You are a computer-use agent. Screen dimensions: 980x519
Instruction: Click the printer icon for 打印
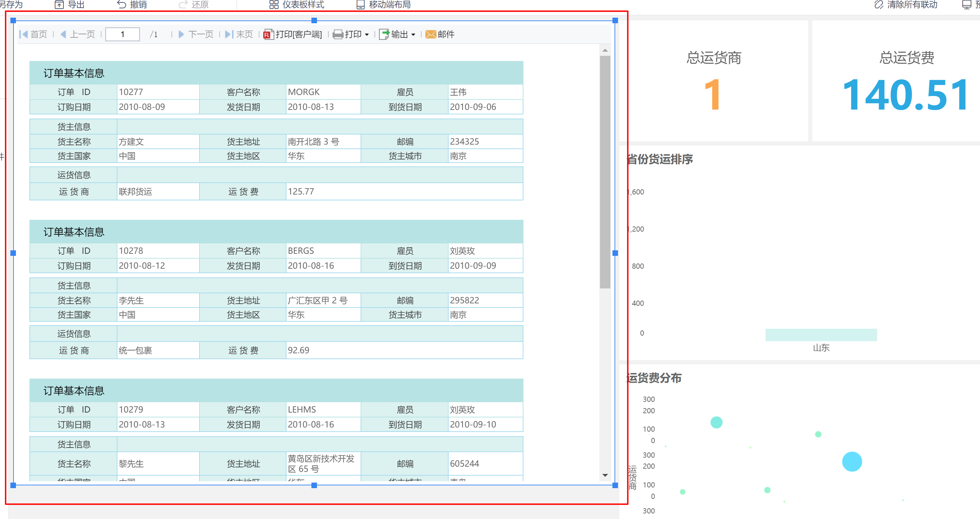coord(338,34)
